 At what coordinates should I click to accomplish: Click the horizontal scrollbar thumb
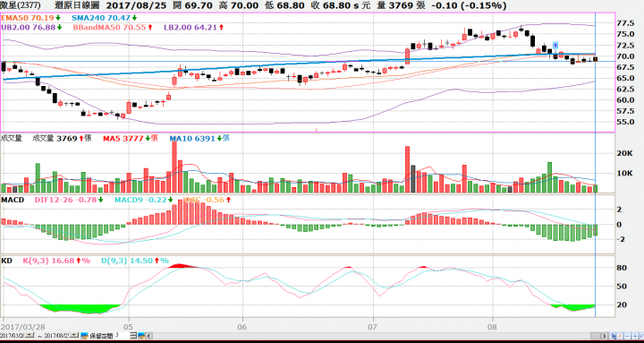pyautogui.click(x=596, y=336)
